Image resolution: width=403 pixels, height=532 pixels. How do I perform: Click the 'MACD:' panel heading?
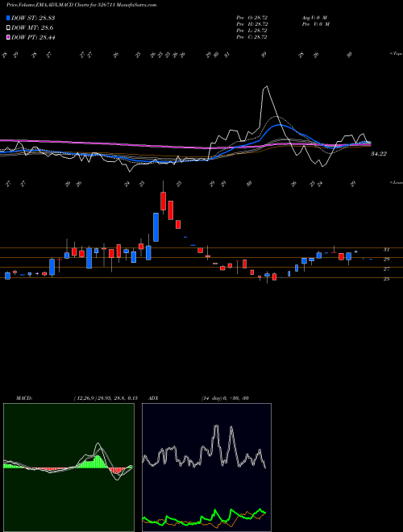23,398
